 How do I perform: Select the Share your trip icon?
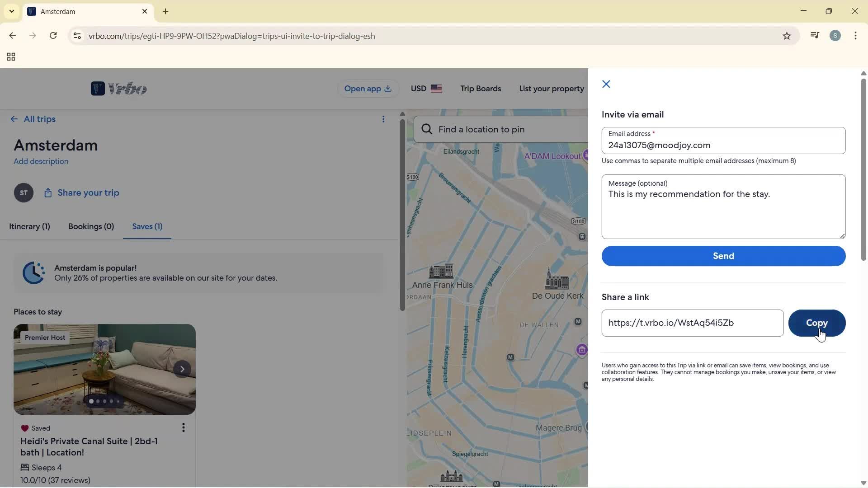pyautogui.click(x=48, y=192)
